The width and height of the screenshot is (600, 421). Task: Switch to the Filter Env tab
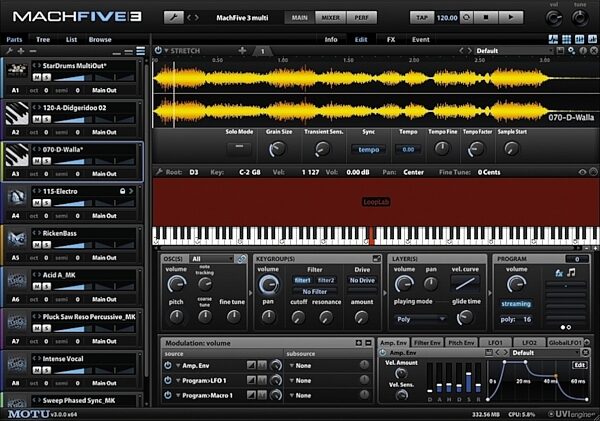pyautogui.click(x=427, y=343)
